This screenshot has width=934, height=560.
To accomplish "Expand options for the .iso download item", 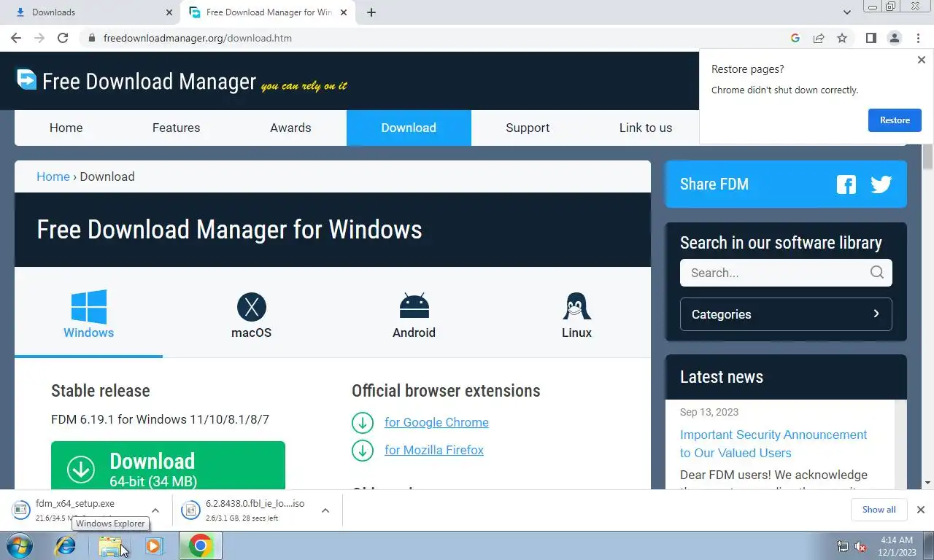I will click(x=325, y=510).
